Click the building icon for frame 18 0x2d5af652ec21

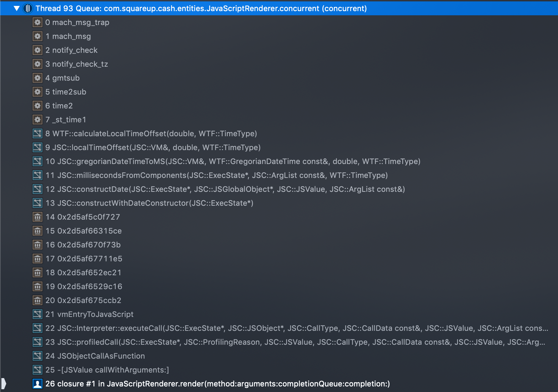38,272
